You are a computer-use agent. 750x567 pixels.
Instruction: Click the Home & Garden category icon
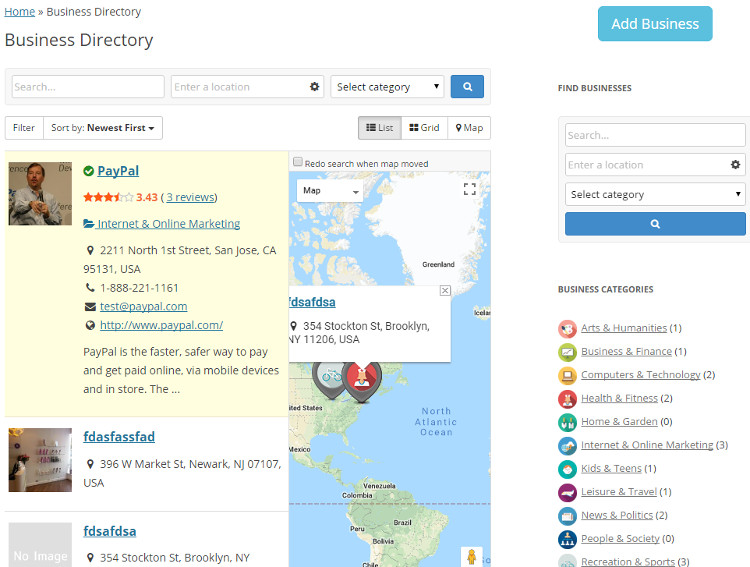(x=567, y=422)
